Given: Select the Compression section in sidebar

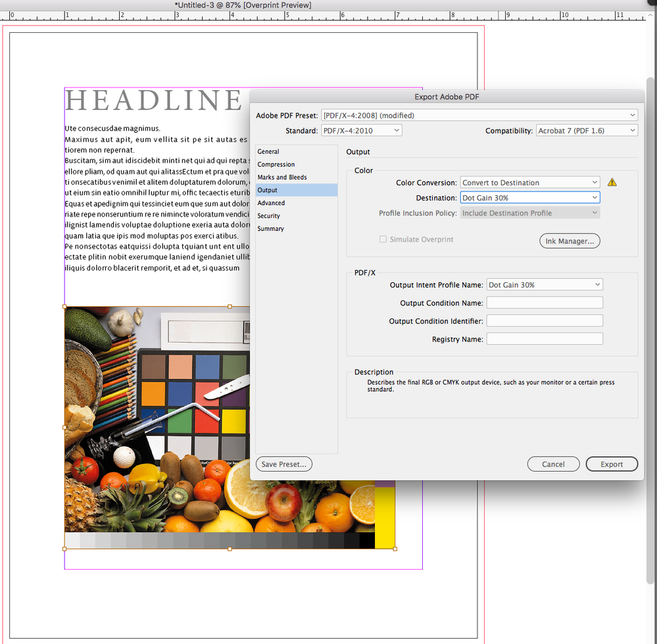Looking at the screenshot, I should tap(296, 164).
